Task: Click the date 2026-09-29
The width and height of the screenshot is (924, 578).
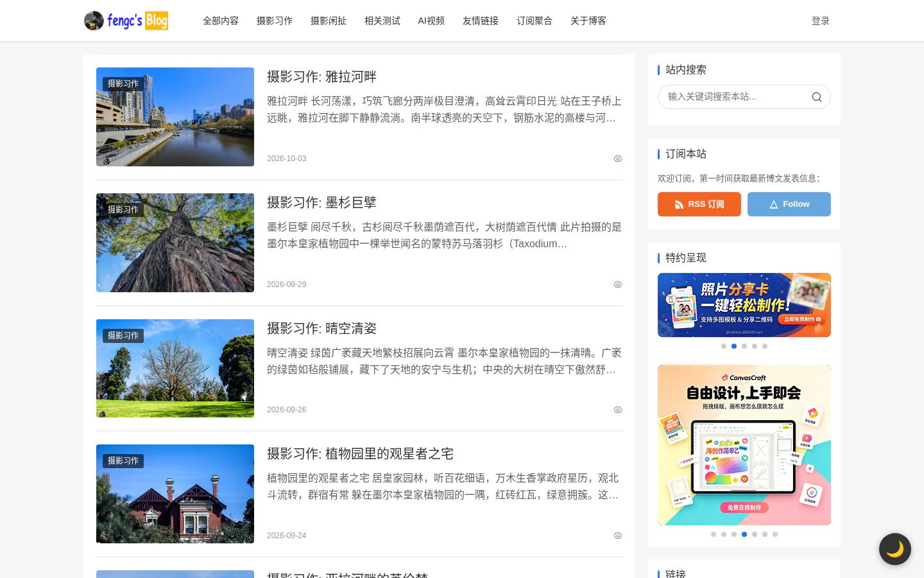Action: pyautogui.click(x=287, y=285)
